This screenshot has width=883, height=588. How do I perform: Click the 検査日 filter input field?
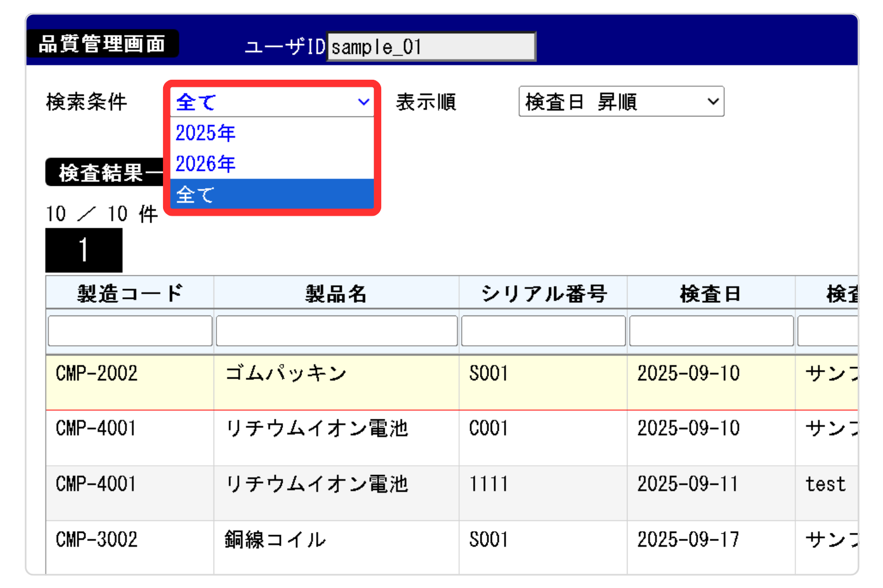coord(711,331)
